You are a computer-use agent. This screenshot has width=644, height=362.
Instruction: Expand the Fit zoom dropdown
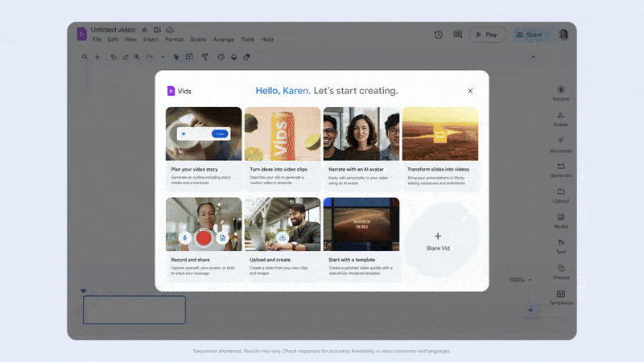point(155,57)
